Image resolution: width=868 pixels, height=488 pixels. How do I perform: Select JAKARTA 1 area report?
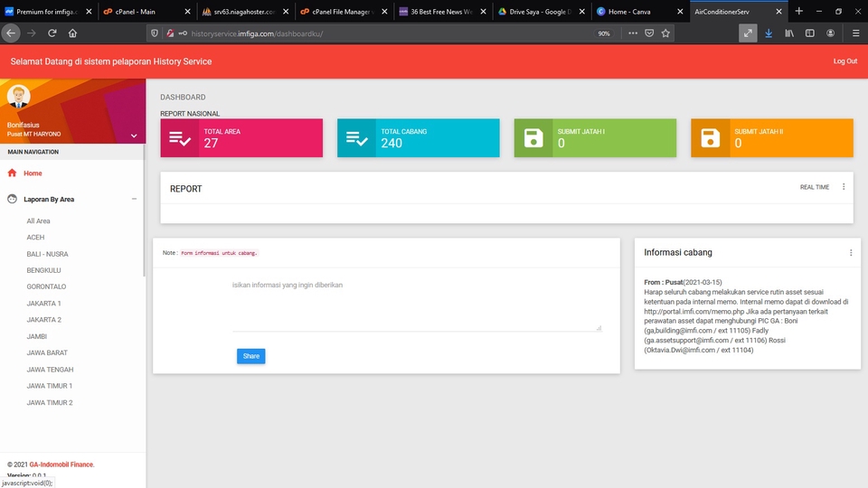click(43, 304)
